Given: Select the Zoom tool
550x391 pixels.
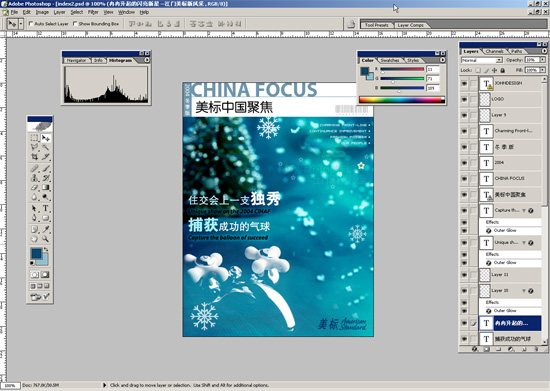Looking at the screenshot, I should tap(45, 239).
